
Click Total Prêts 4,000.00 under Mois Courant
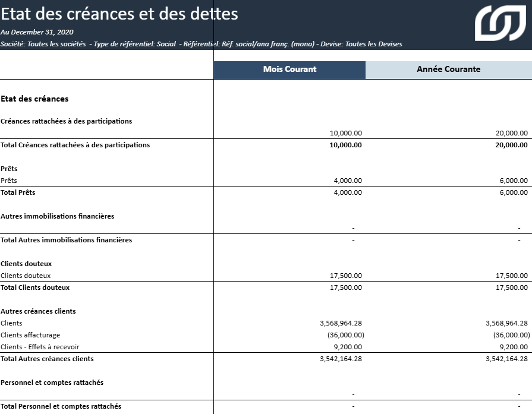pyautogui.click(x=348, y=192)
